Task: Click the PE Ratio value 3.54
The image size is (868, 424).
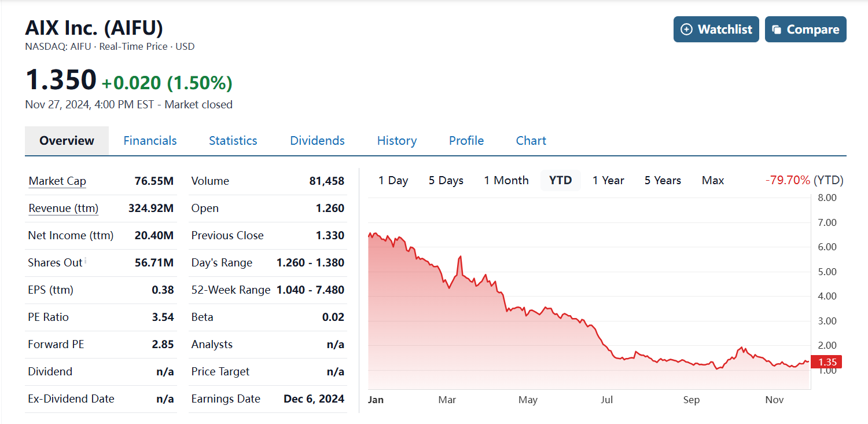Action: coord(163,317)
